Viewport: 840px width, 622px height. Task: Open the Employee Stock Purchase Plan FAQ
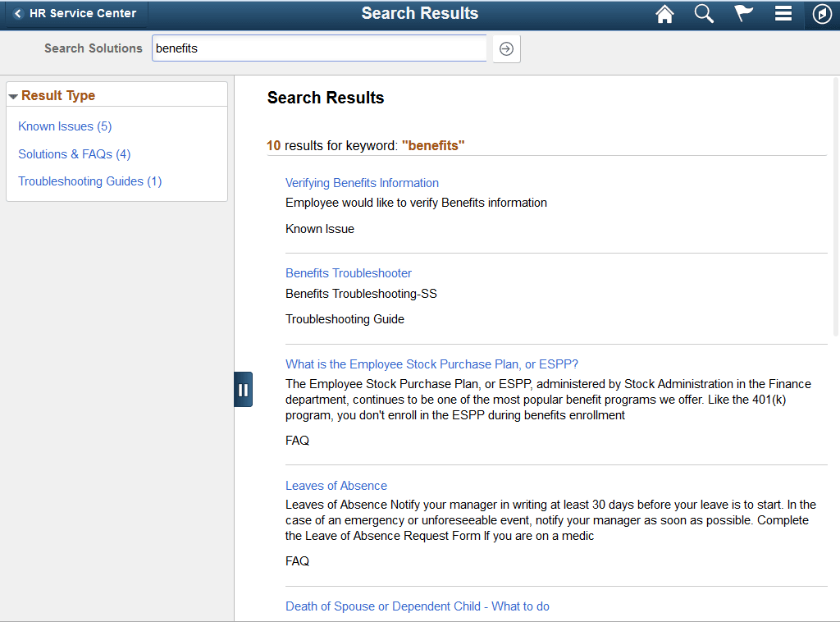(431, 364)
